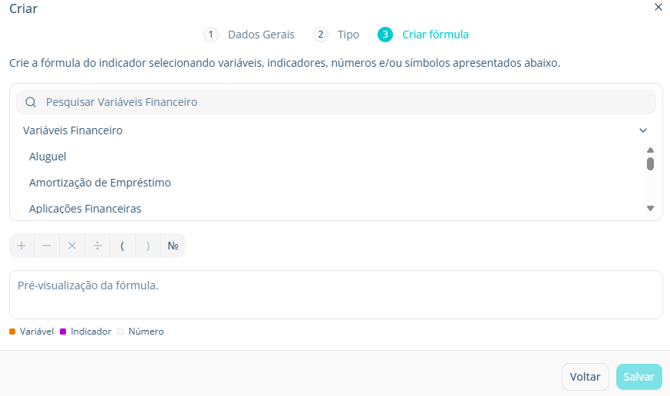Add a number with the № button

click(x=173, y=246)
